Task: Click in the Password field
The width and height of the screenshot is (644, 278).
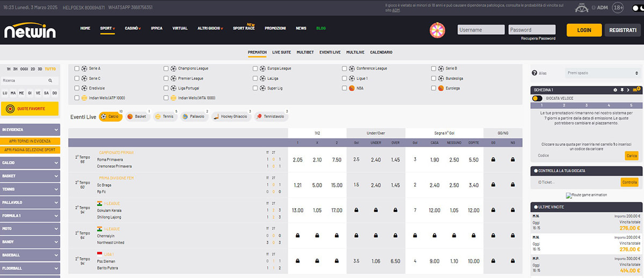Action: 531,30
